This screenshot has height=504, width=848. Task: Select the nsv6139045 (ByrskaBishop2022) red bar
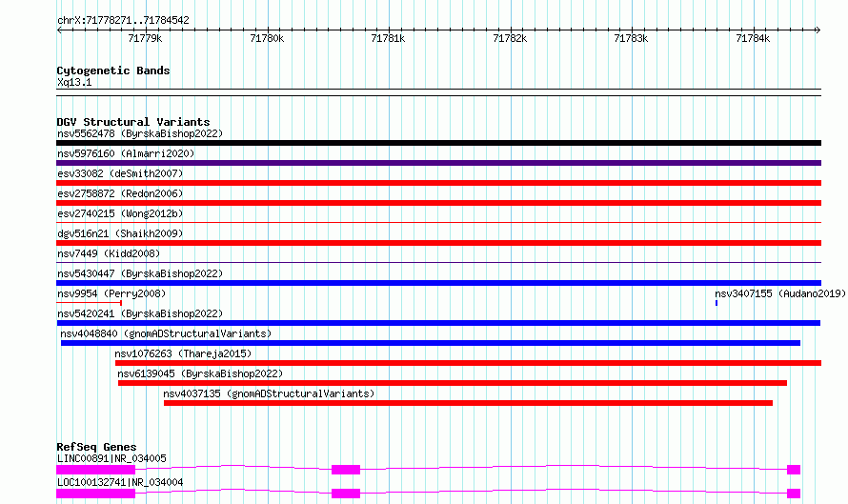pyautogui.click(x=453, y=383)
